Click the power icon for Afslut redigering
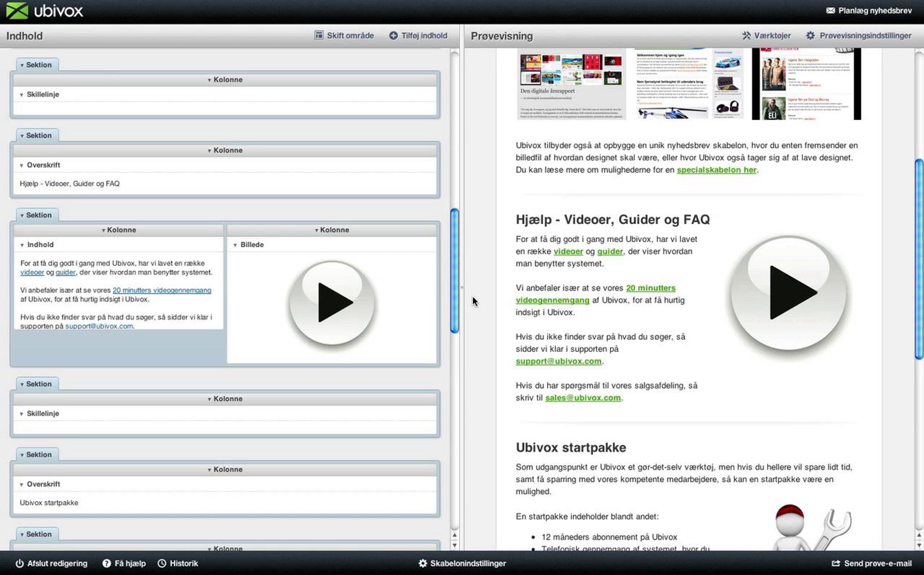 [20, 563]
